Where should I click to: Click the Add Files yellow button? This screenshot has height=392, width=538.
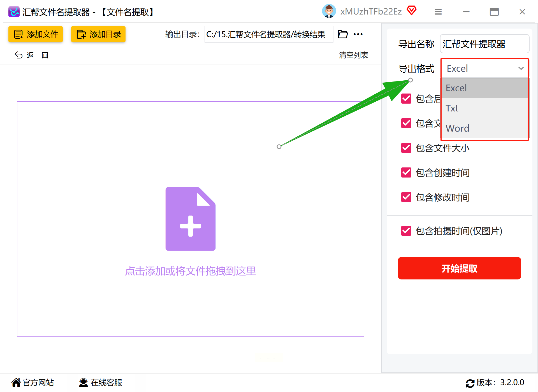pos(36,34)
